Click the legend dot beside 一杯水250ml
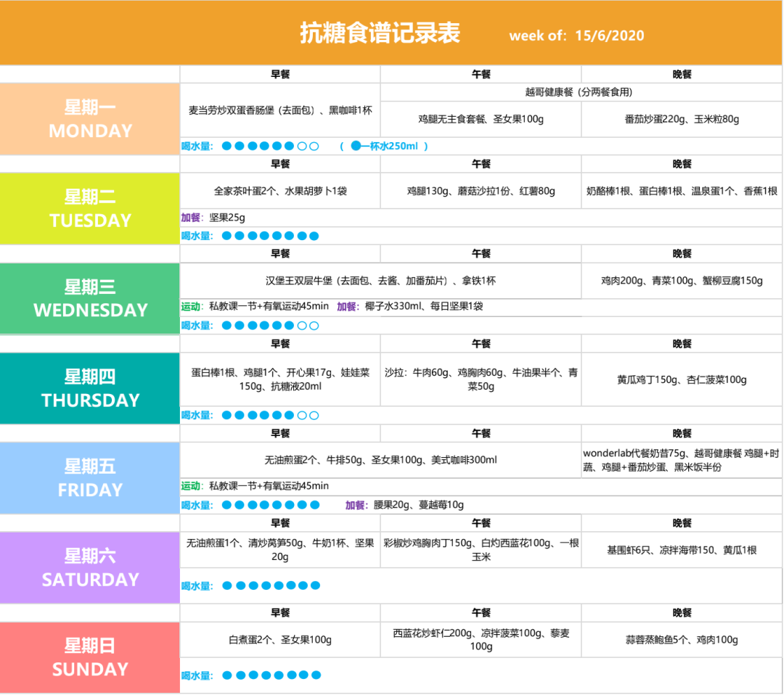Viewport: 784px width, 695px height. click(x=356, y=146)
